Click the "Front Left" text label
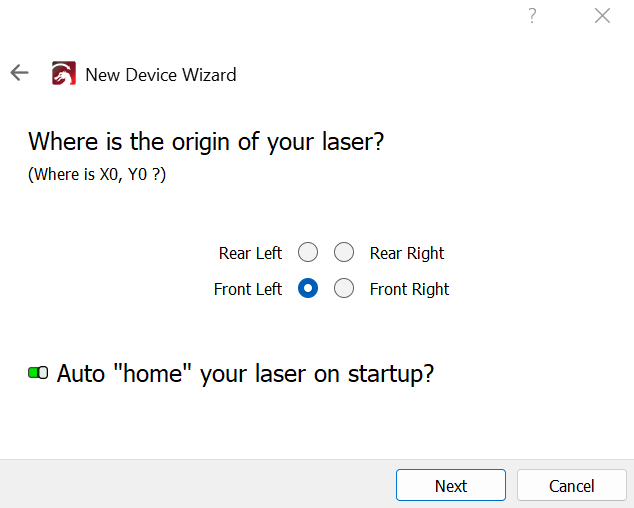The height and width of the screenshot is (508, 634). point(248,289)
